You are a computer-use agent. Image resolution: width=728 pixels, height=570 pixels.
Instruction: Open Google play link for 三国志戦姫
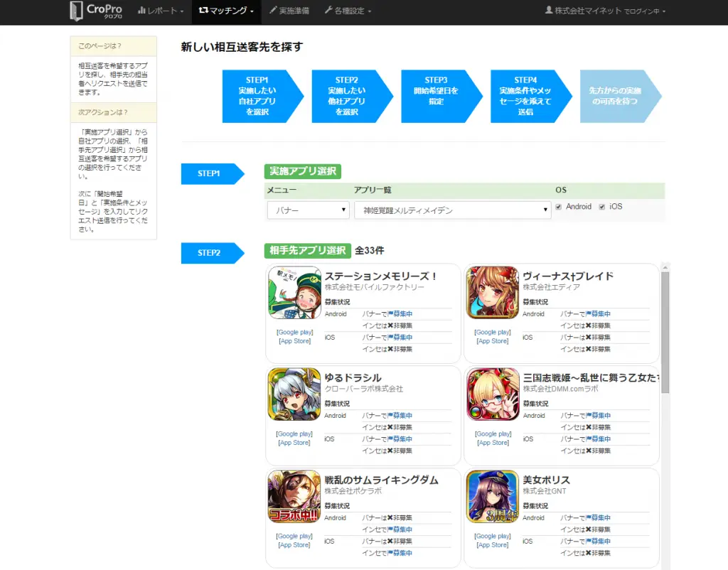[x=493, y=434]
